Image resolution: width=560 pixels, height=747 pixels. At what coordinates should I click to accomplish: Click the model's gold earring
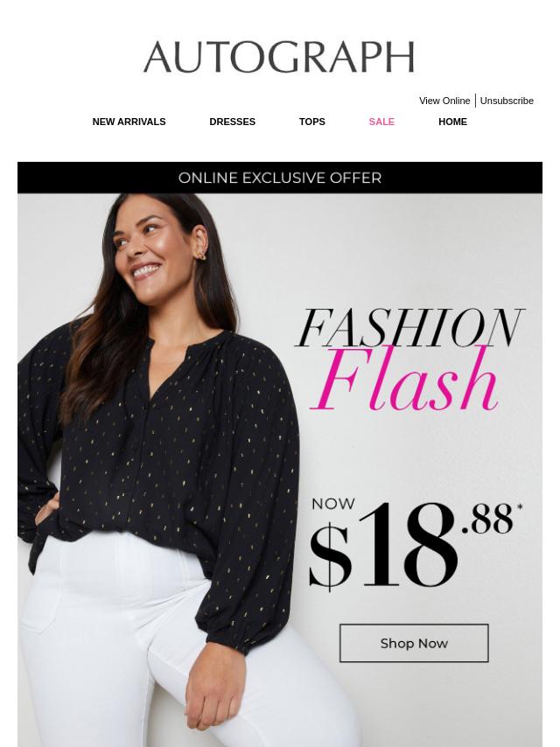coord(201,255)
